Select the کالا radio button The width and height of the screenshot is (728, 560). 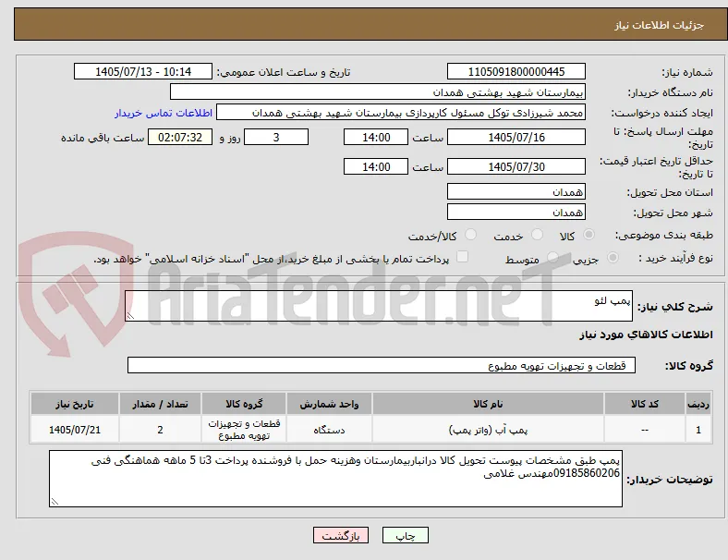588,235
